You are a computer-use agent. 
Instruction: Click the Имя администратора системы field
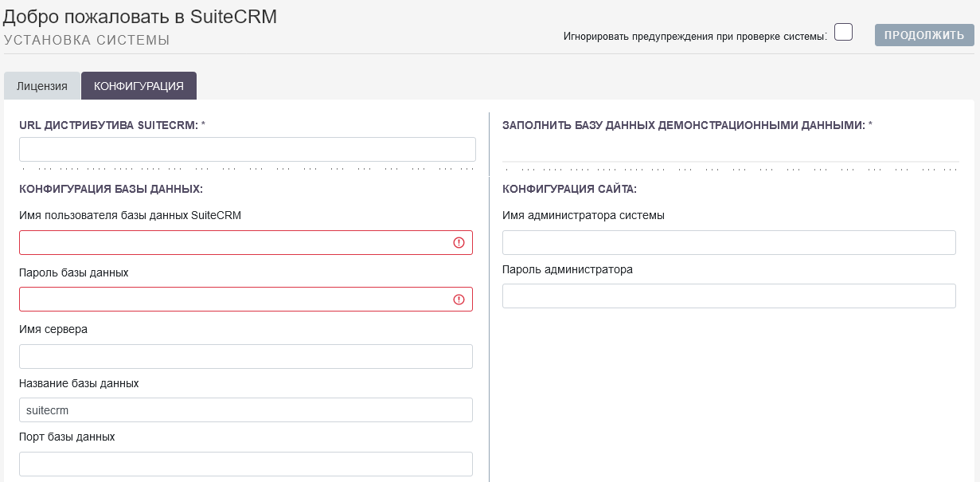[x=728, y=242]
